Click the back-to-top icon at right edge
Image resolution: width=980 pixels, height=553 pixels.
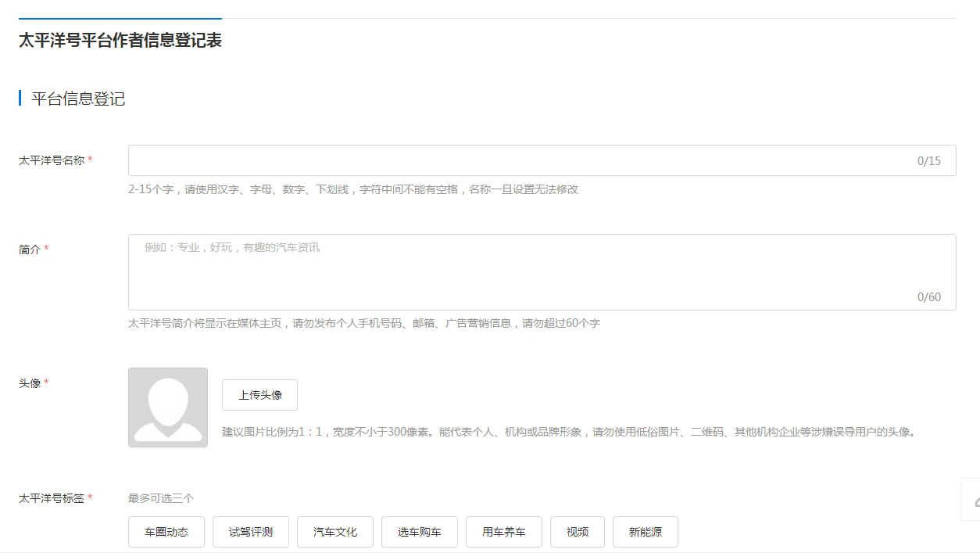[x=971, y=500]
